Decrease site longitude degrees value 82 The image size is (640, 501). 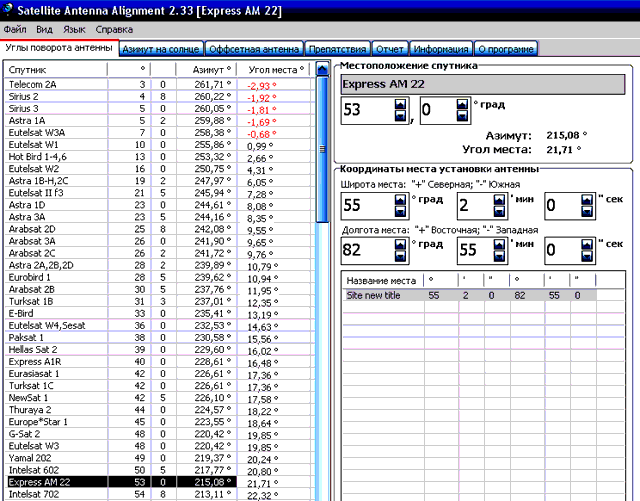pyautogui.click(x=400, y=256)
